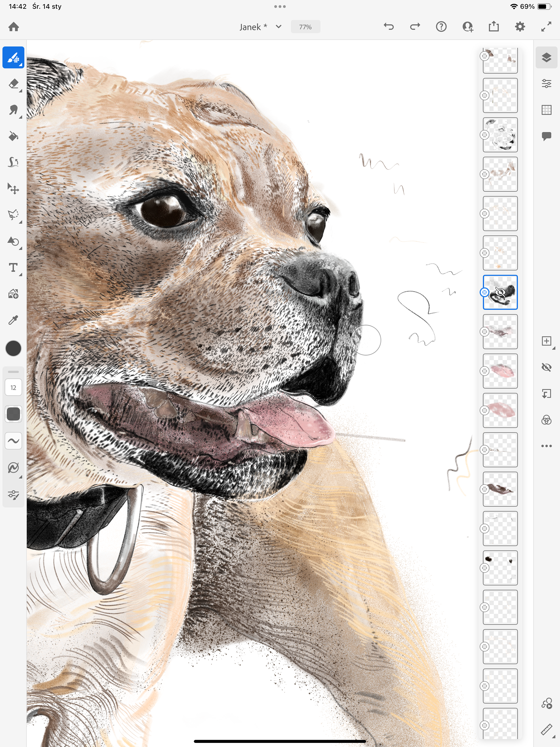Open the Layer properties panel
This screenshot has width=560, height=747.
[x=546, y=83]
